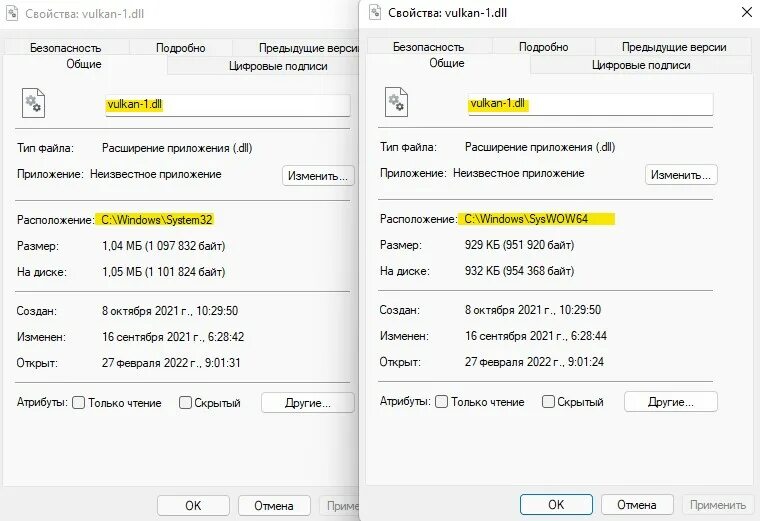Confirm with OK in right dialog

click(x=556, y=505)
